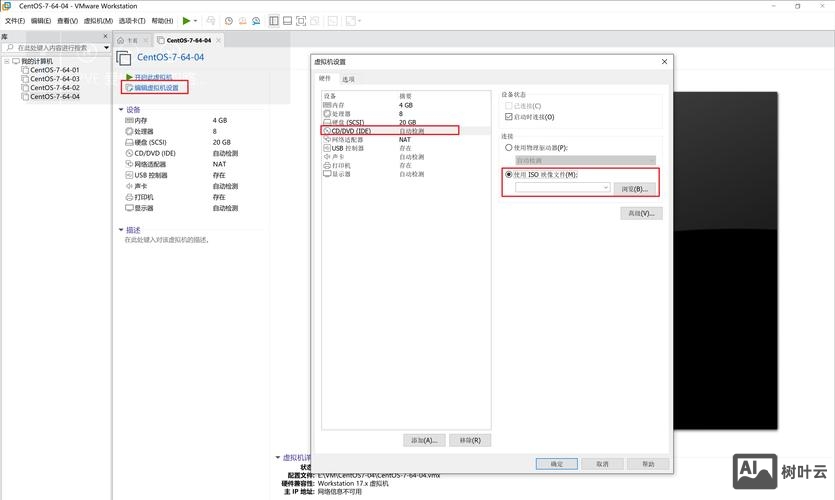Select CD/DVD (IDE) row in settings hardware list

pos(406,131)
